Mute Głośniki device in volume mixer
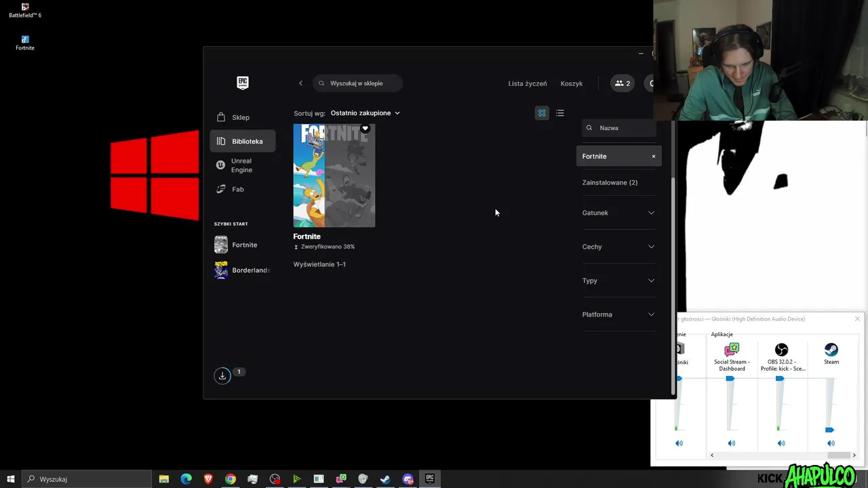868x488 pixels. pos(679,443)
